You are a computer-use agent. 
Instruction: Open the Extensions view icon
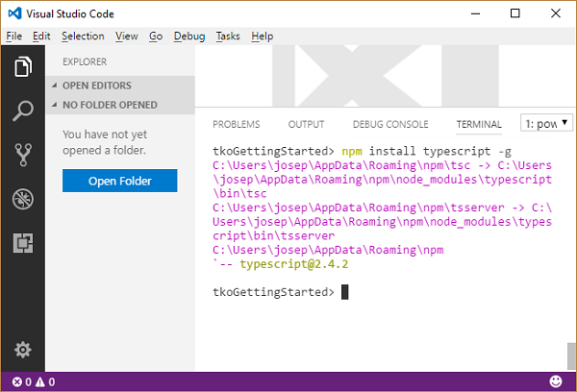point(23,243)
